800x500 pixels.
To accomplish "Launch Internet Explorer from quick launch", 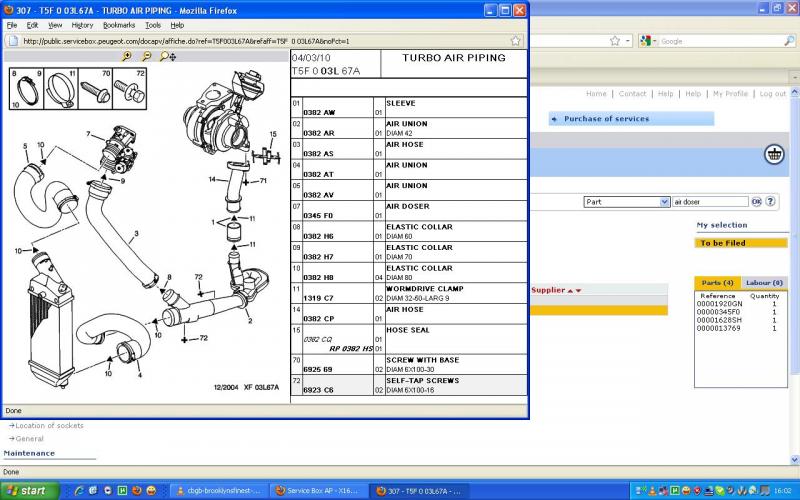I will point(79,491).
